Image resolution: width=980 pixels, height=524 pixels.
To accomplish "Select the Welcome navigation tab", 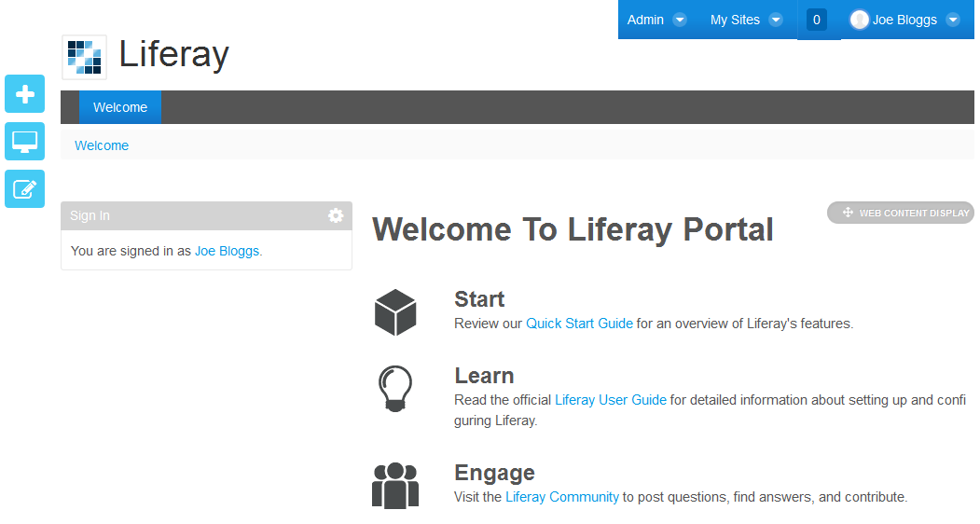I will point(120,107).
